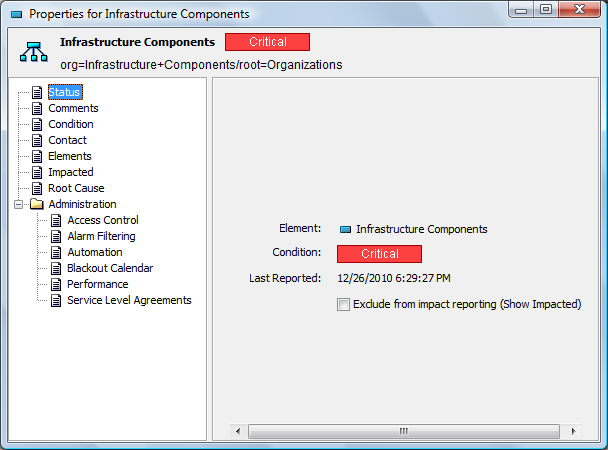Click the Administration folder icon
Viewport: 608px width, 450px height.
click(x=37, y=204)
